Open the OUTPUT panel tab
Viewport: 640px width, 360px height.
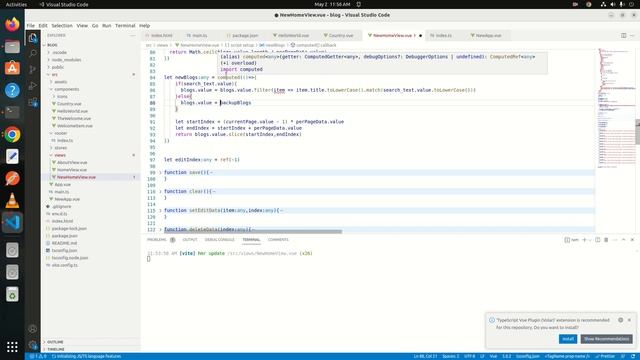(190, 240)
